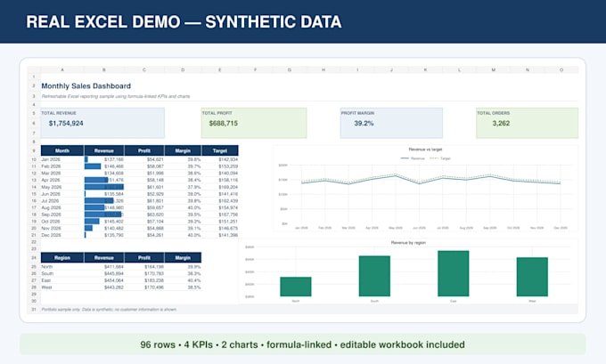The height and width of the screenshot is (364, 606).
Task: Select column header E
Action: pos(219,70)
